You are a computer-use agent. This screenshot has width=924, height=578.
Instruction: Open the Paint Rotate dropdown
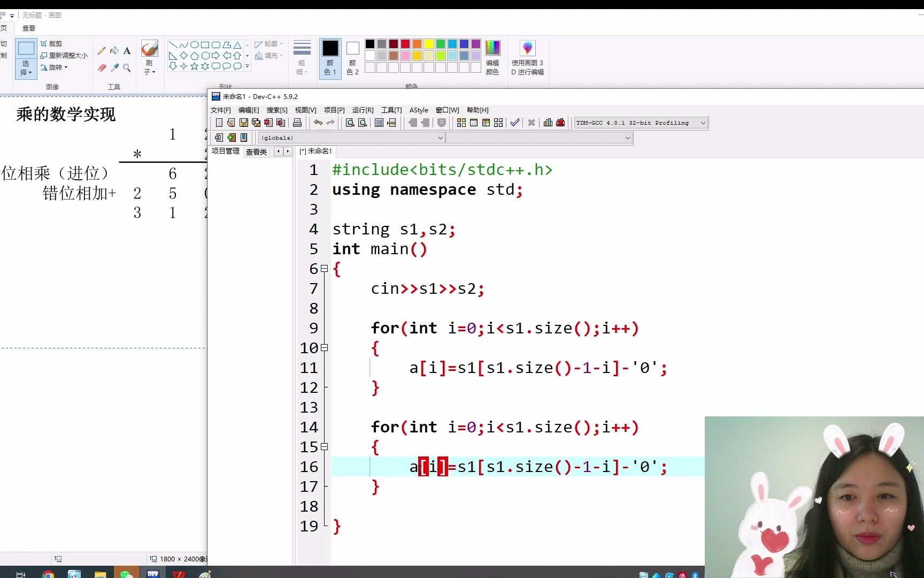click(55, 67)
